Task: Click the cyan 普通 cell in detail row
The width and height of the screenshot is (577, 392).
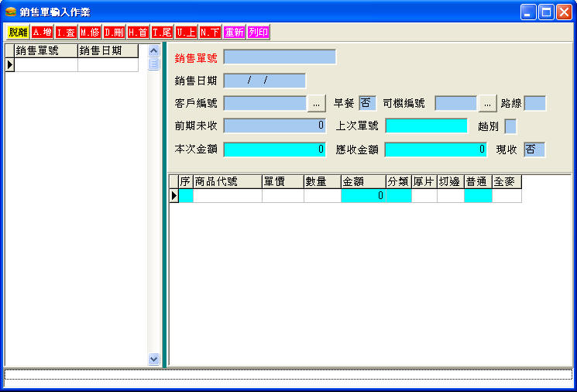Action: (478, 196)
